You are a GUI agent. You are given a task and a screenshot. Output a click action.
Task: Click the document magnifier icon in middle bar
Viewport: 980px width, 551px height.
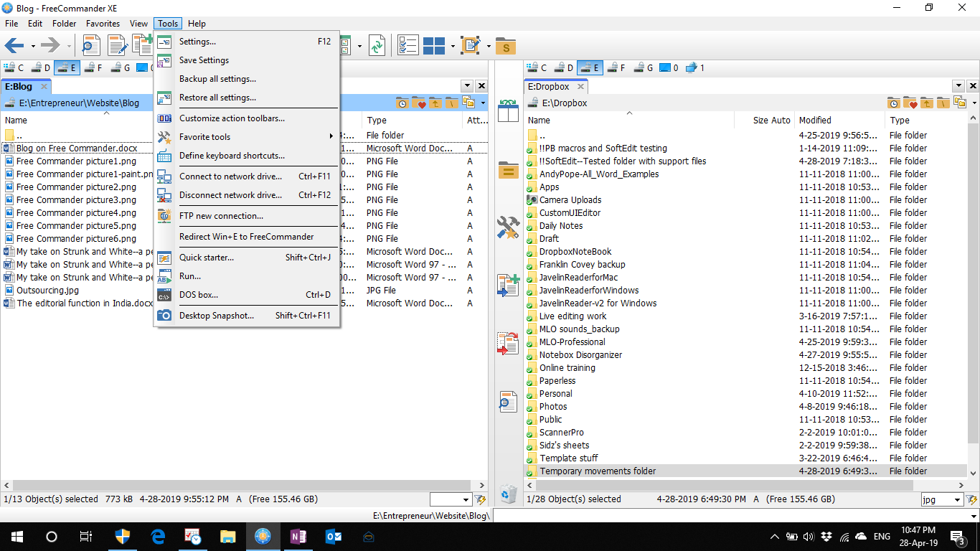508,402
